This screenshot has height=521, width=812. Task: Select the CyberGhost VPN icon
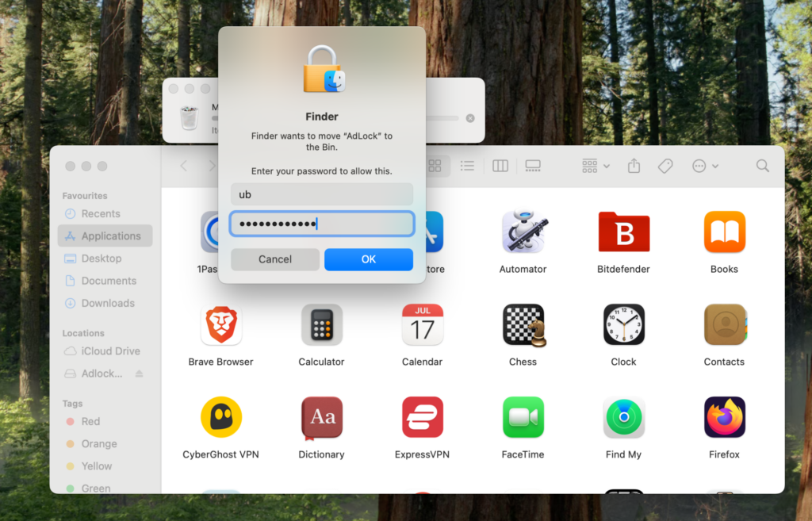221,417
